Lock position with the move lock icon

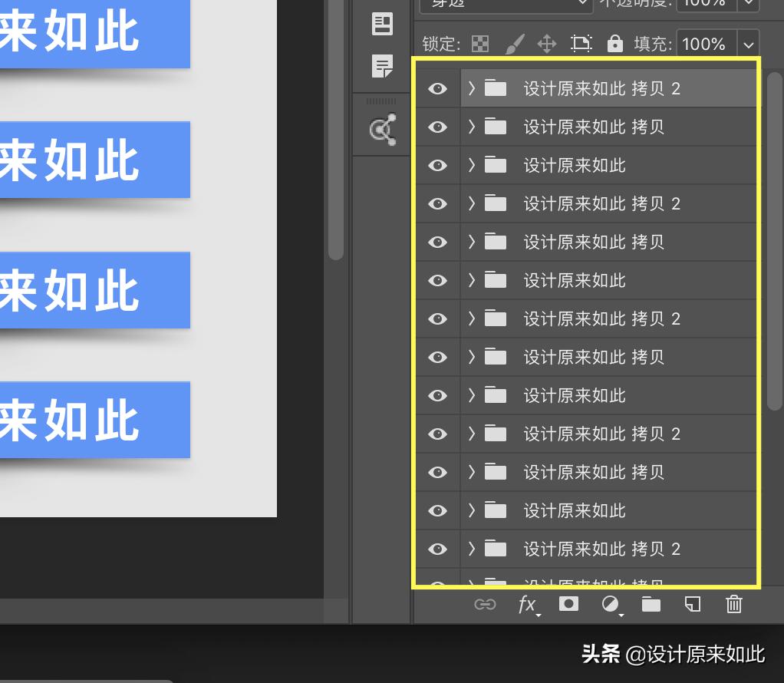tap(548, 44)
